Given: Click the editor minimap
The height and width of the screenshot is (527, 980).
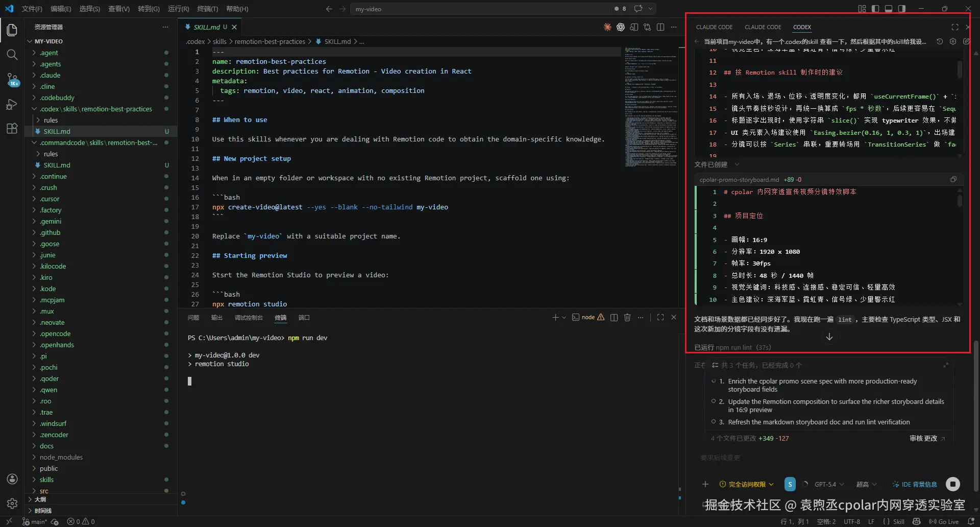Looking at the screenshot, I should click(x=652, y=108).
